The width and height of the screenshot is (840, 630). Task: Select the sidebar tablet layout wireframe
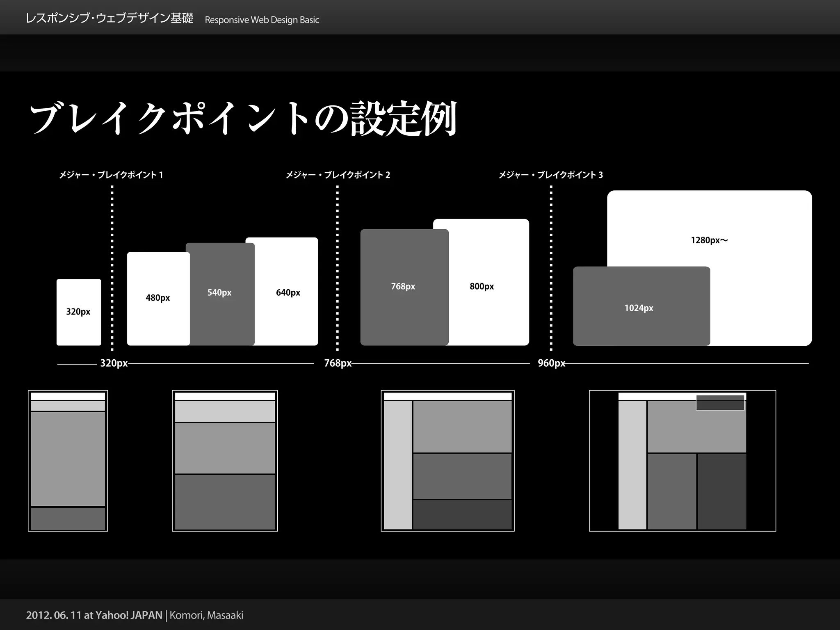[447, 461]
